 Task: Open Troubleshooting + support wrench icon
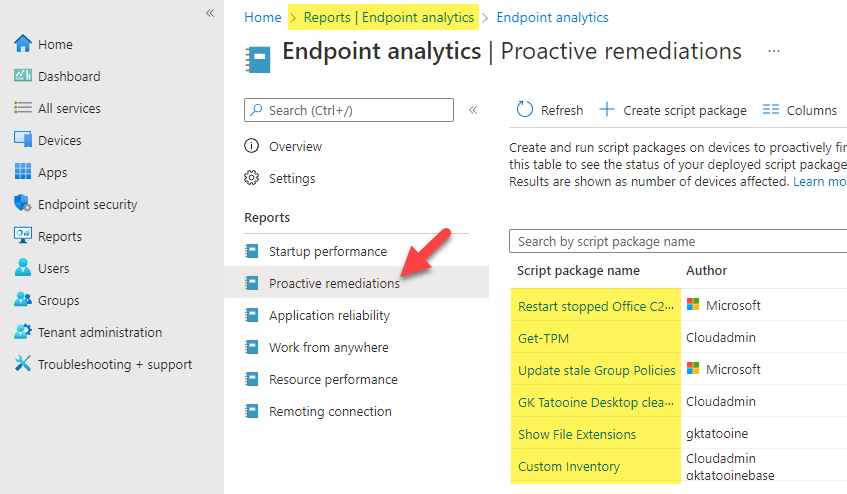click(23, 364)
